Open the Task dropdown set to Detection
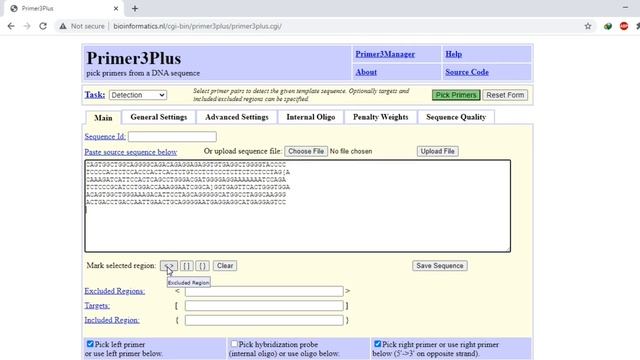The image size is (640, 360). click(x=138, y=95)
